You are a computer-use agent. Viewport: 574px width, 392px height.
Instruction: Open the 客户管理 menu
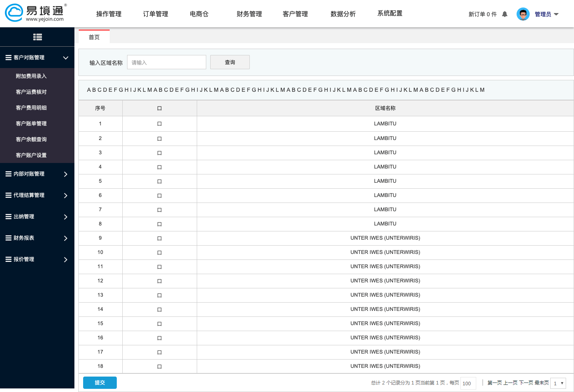tap(295, 14)
